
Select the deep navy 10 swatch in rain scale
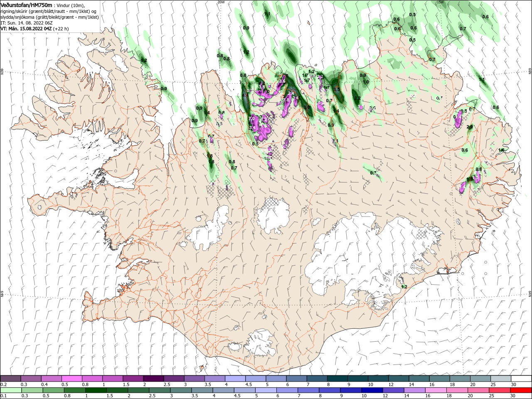pos(372,390)
